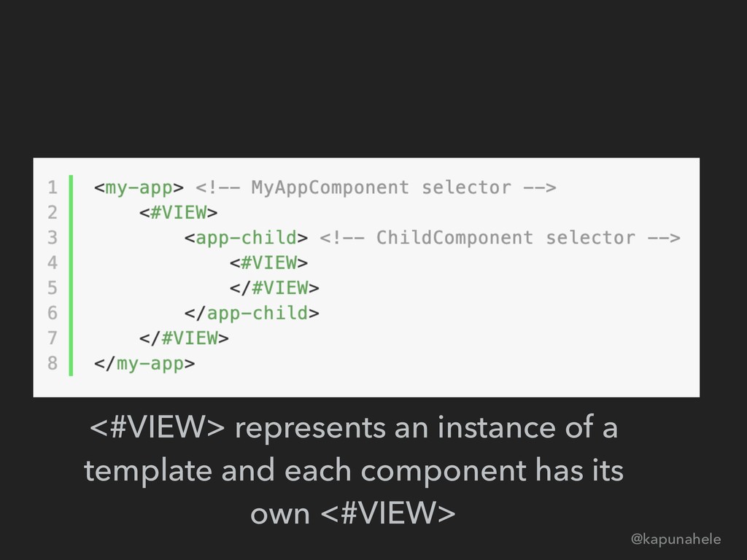Click line number 1 in the code gutter
747x560 pixels.
[52, 188]
